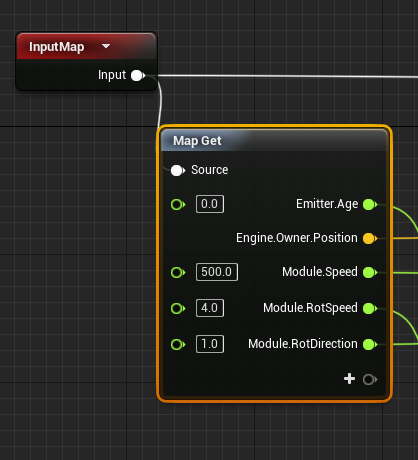Edit the 1.0 Module.RotDirection default value
This screenshot has height=460, width=418.
coord(210,344)
